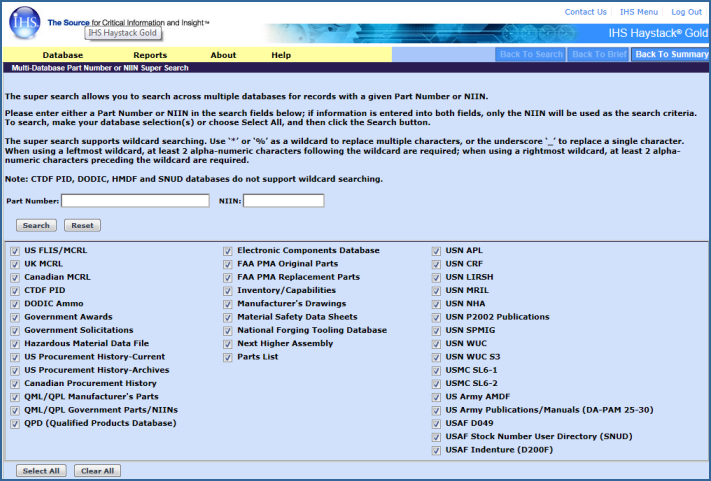The image size is (711, 481).
Task: Click the Clear All button
Action: pos(97,471)
